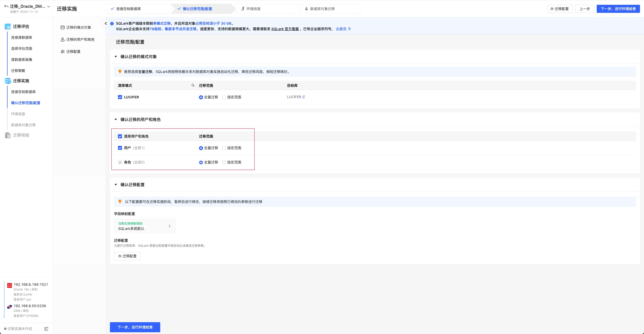Click the search icon in 源库模式 header
The image size is (644, 334).
click(193, 85)
